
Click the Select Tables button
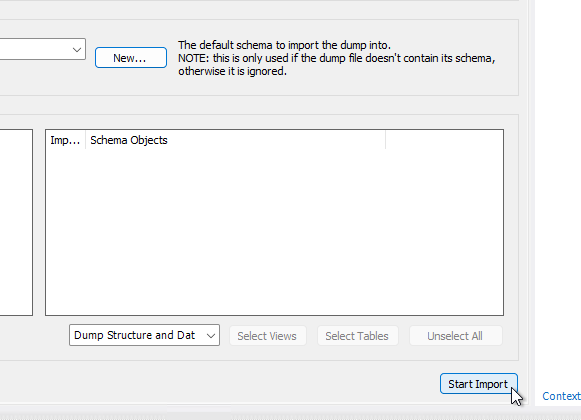(358, 336)
